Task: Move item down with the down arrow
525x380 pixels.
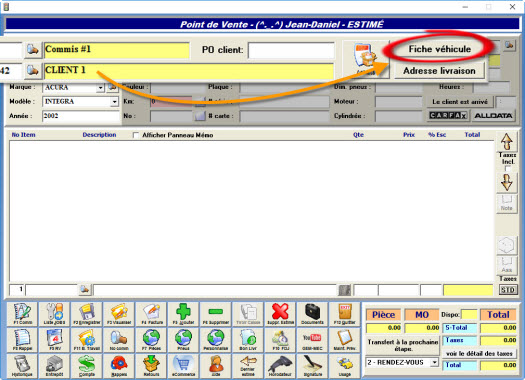Action: pos(507,182)
